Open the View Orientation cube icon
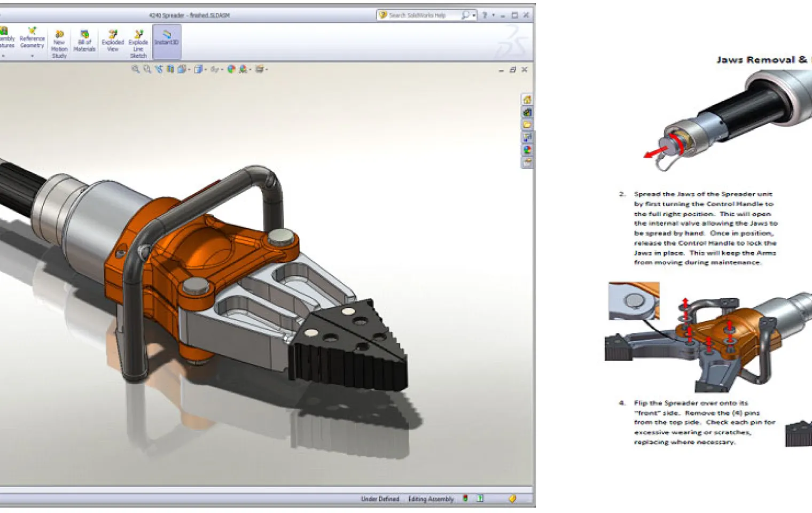812x513 pixels. point(182,69)
